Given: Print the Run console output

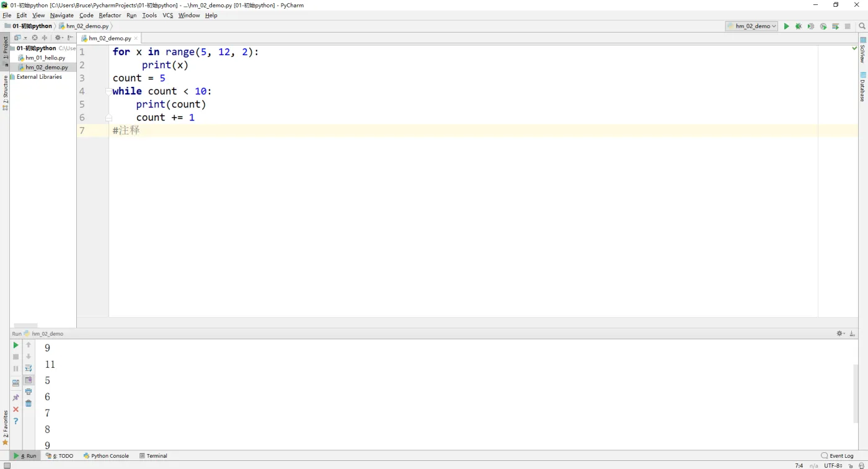Looking at the screenshot, I should [29, 391].
